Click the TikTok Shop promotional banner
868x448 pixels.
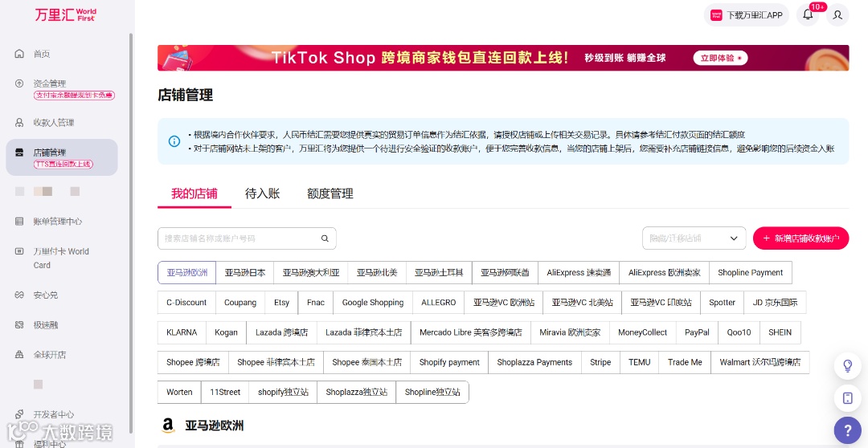pos(503,58)
